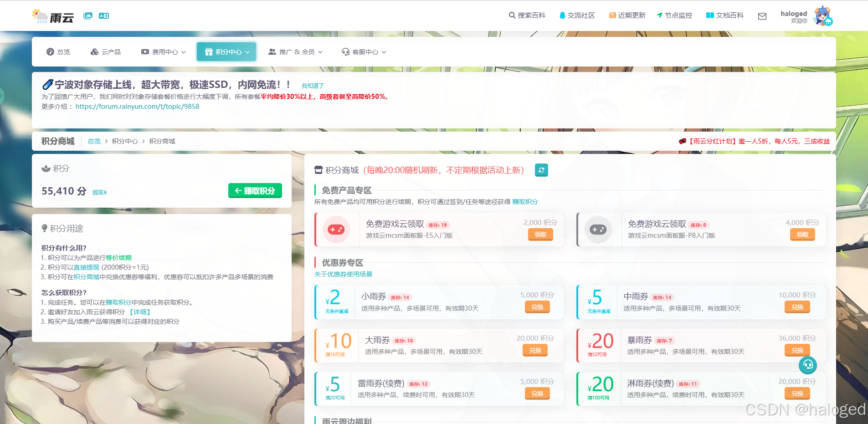Open 文档百科 in the top bar
Screen dimensions: 868x424
(725, 15)
